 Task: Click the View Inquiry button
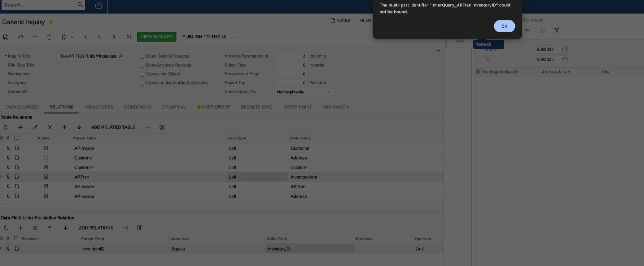click(x=157, y=37)
